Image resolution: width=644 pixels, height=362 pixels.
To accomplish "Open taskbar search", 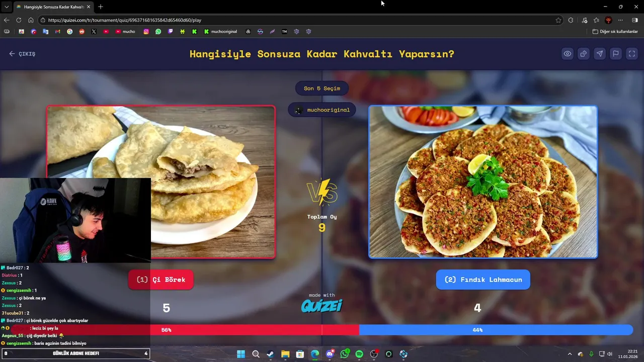I will point(256,354).
